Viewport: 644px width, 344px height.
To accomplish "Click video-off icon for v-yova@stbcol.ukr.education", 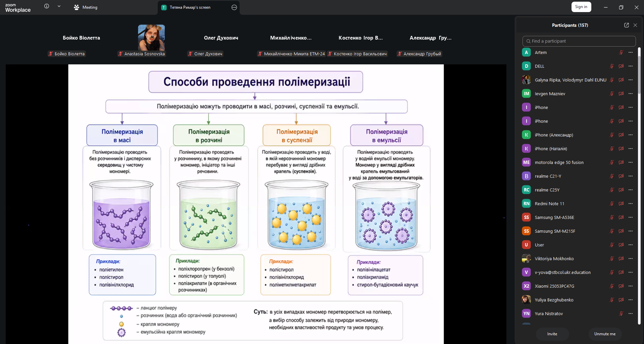I will point(621,272).
